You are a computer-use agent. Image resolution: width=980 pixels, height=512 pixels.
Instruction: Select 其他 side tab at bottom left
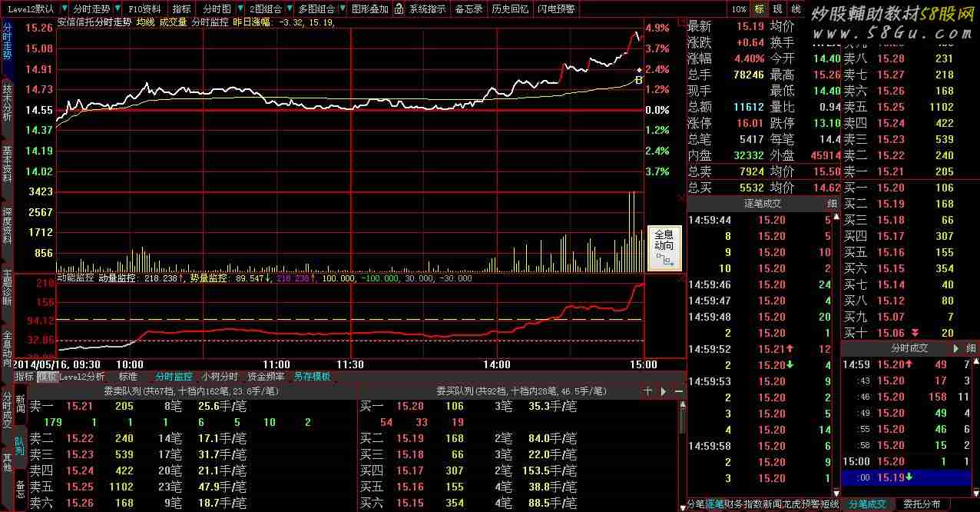click(7, 461)
